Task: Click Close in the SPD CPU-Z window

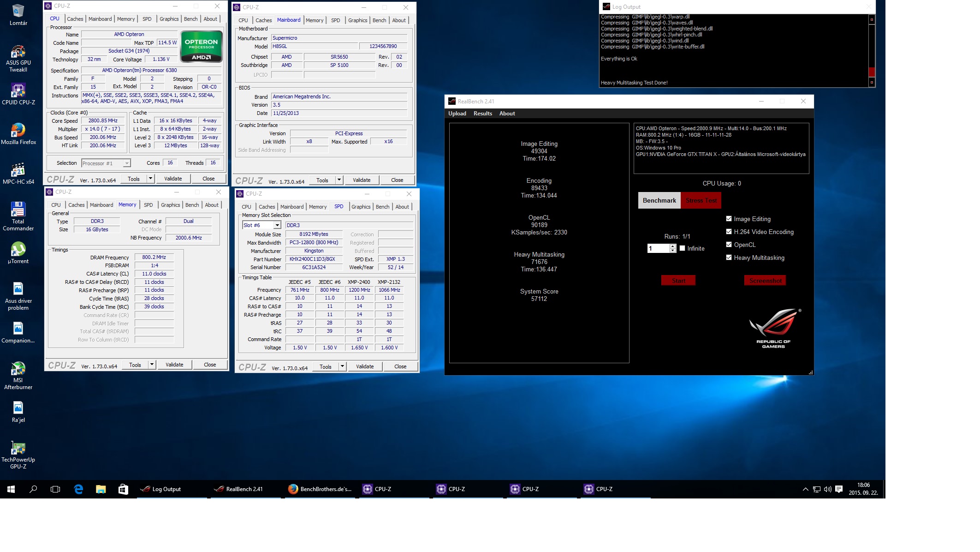Action: click(400, 366)
